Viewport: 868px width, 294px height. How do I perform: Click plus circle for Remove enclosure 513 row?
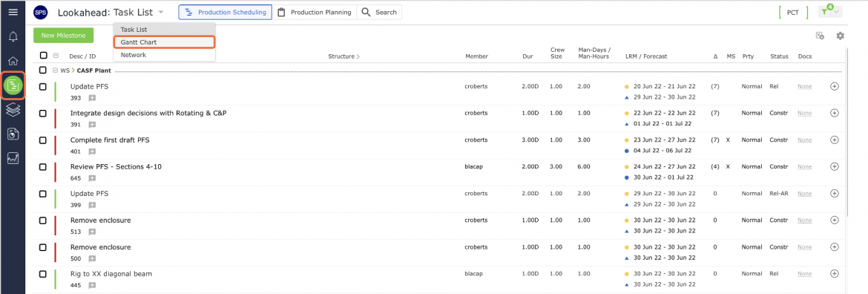[835, 220]
